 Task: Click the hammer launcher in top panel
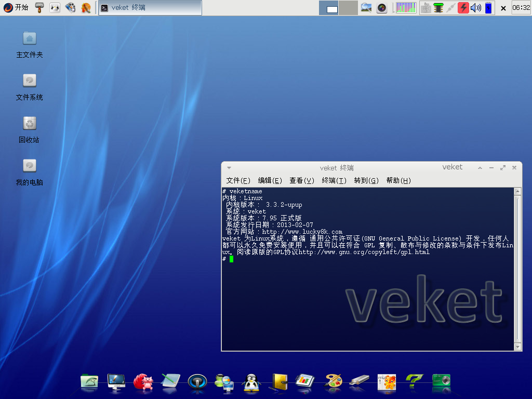[39, 7]
